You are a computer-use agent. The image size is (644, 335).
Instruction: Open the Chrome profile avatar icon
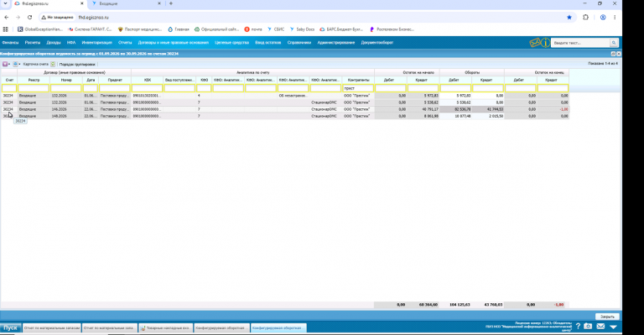(603, 18)
